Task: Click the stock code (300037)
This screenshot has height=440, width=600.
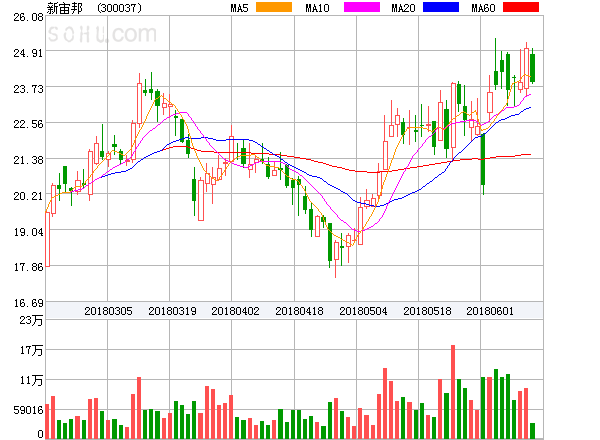Action: (119, 8)
